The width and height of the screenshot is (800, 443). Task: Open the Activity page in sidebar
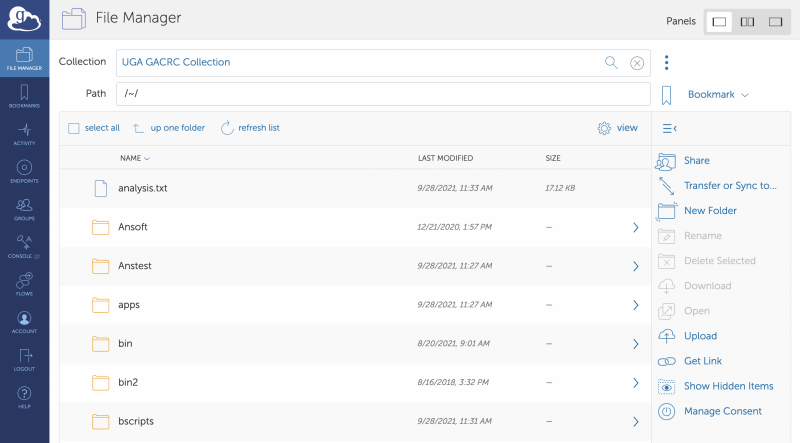click(x=24, y=134)
